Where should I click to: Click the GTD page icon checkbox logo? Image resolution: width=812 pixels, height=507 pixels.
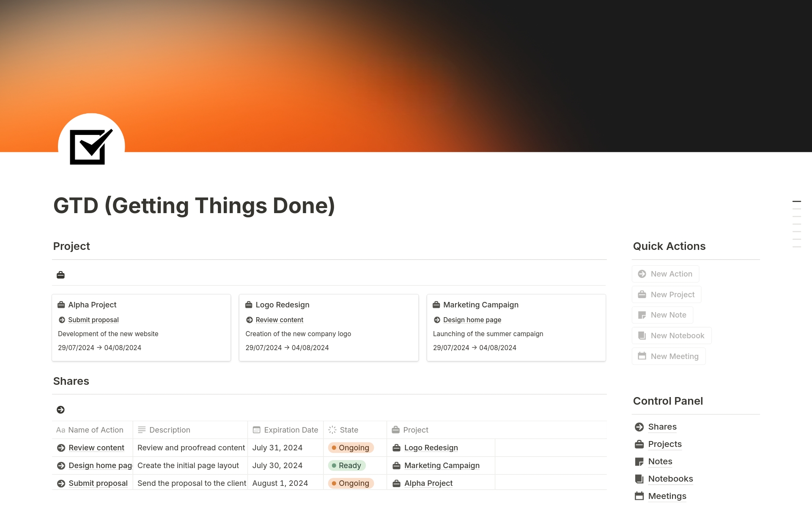click(91, 146)
